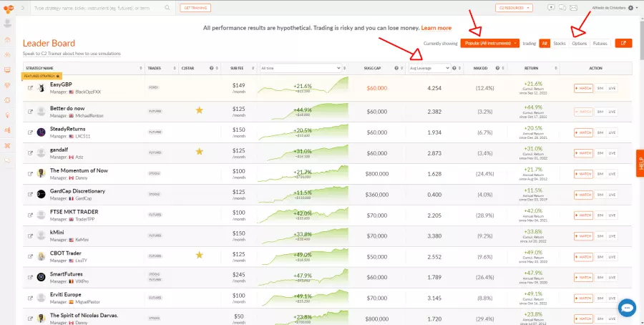Click the C2 star for CBOT Trader
Image resolution: width=644 pixels, height=325 pixels.
pyautogui.click(x=199, y=255)
